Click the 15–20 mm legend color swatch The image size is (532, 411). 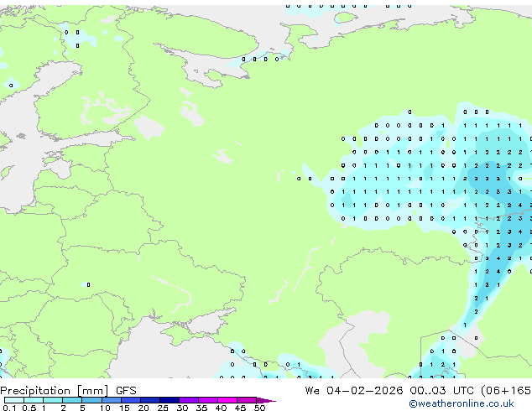click(x=131, y=400)
